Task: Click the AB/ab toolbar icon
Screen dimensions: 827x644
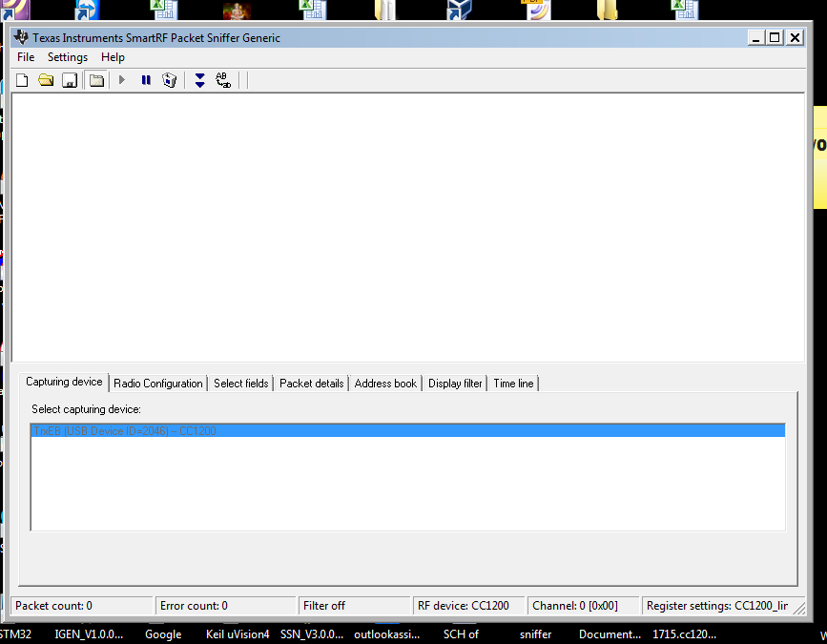Action: (223, 80)
